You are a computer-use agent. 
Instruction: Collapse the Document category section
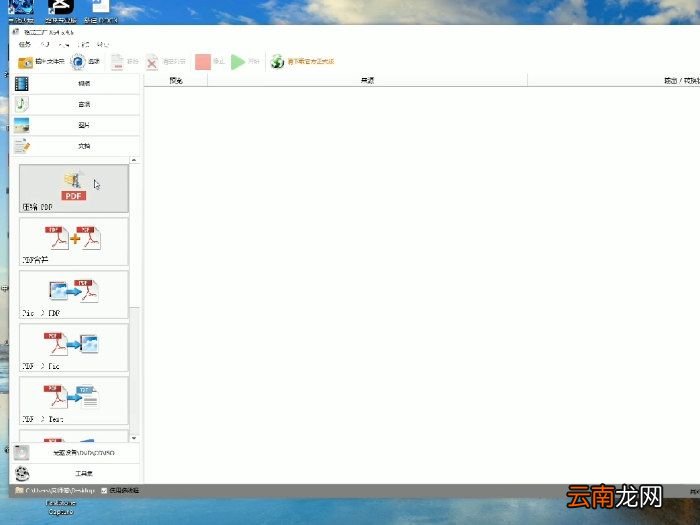point(76,146)
